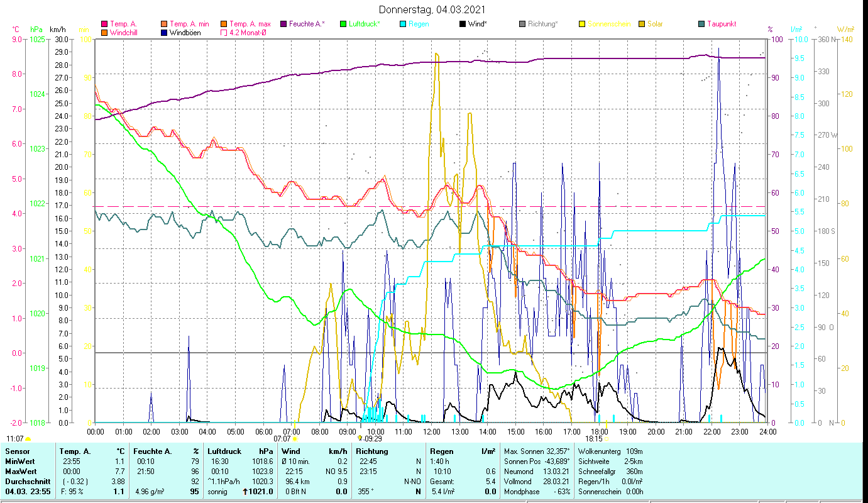Click the black Wind* legend swatch

click(x=463, y=24)
